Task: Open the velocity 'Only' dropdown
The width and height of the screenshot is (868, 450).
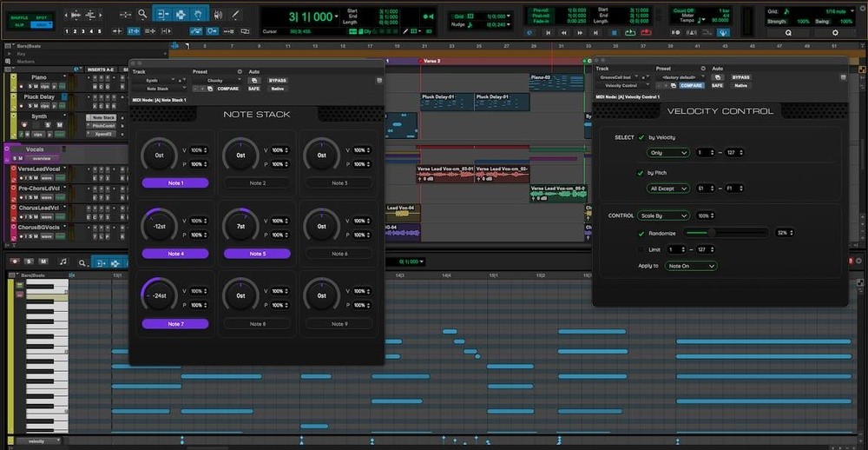Action: point(668,152)
